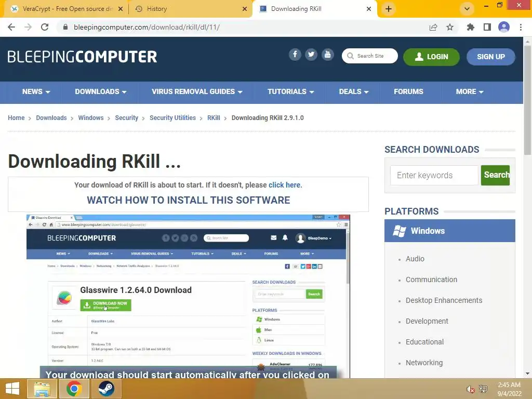Click the green Search downloads button
This screenshot has width=532, height=399.
pyautogui.click(x=495, y=175)
